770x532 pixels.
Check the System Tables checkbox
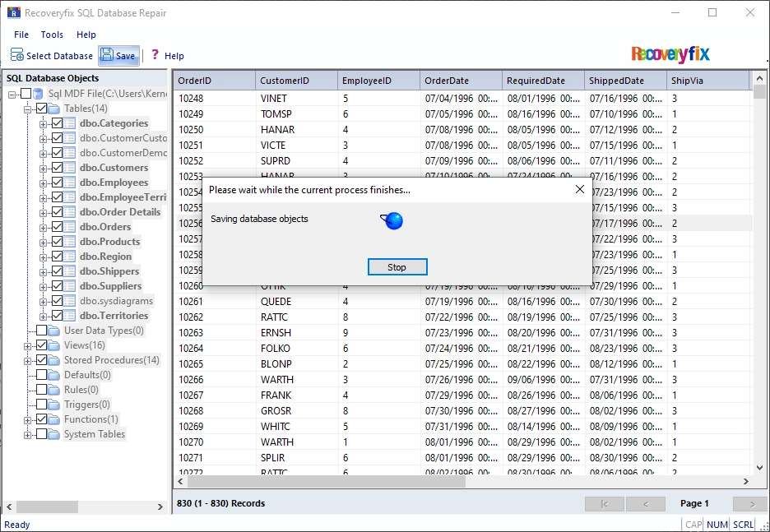pos(42,434)
